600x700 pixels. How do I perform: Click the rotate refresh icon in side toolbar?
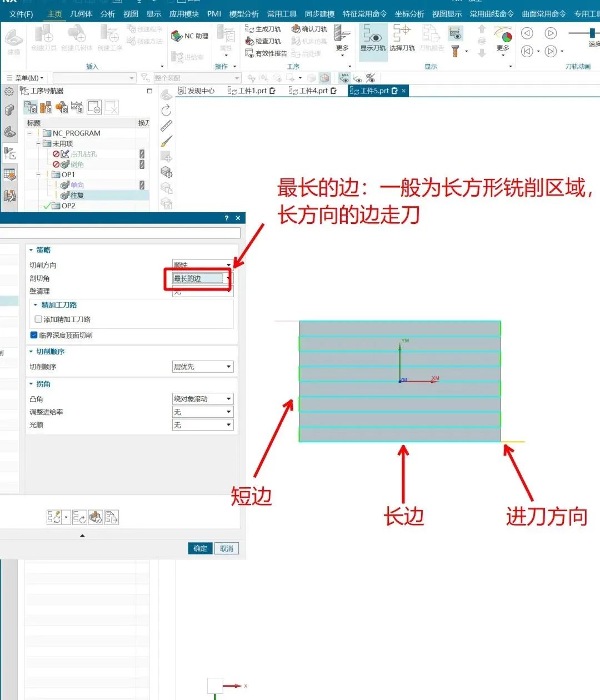166,111
